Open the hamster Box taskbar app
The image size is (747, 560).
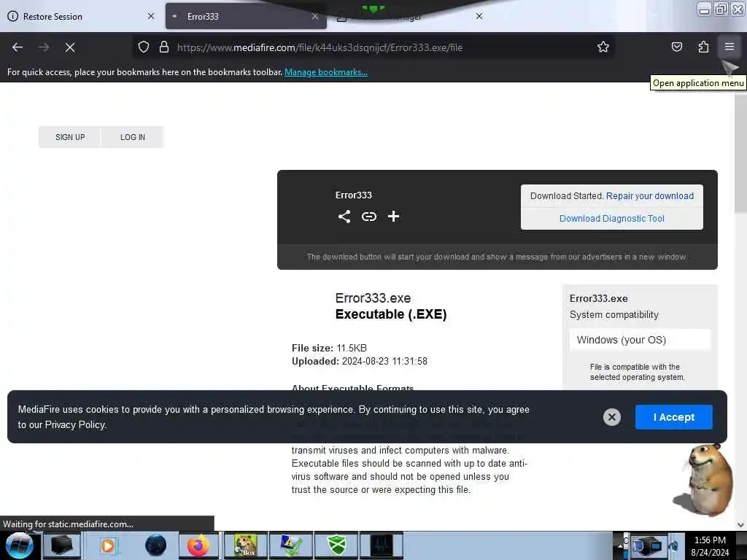tap(245, 545)
